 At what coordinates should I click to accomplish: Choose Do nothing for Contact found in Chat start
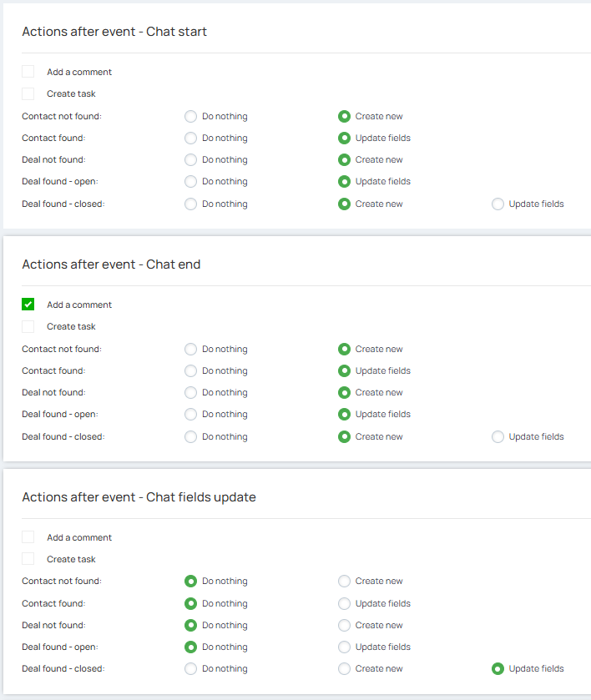coord(190,138)
